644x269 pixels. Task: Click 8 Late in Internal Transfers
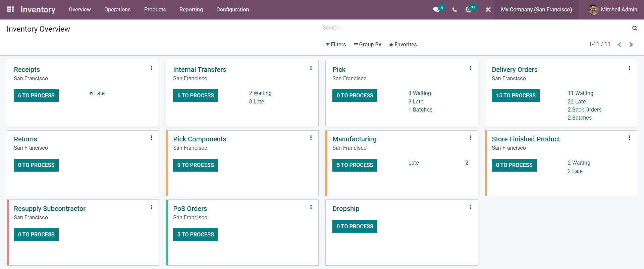257,102
